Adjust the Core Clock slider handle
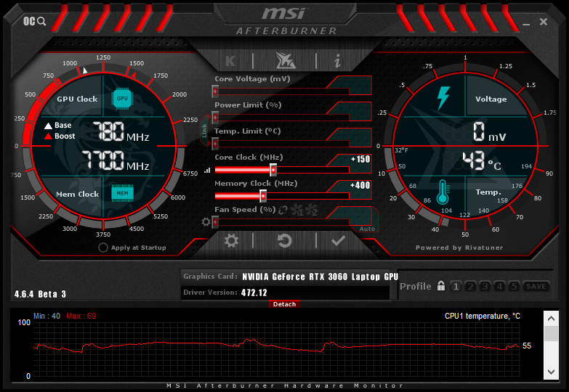 pos(273,170)
